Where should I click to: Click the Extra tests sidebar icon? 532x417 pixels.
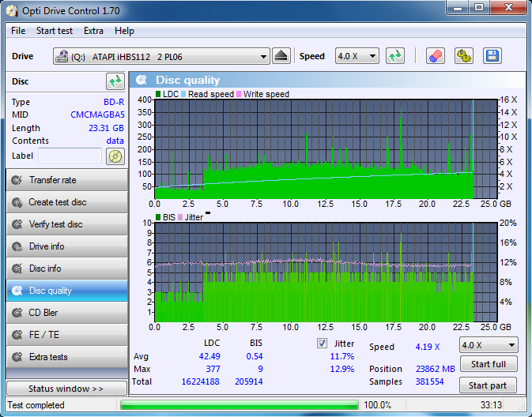point(17,357)
